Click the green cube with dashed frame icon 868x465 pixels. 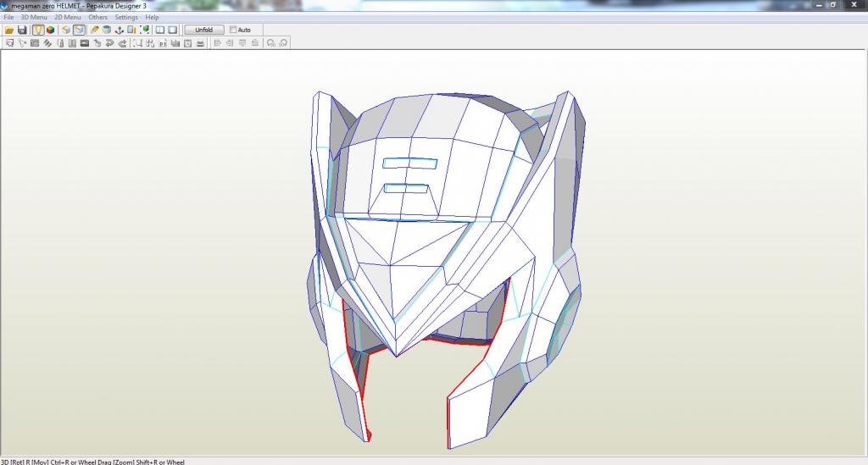pyautogui.click(x=144, y=30)
